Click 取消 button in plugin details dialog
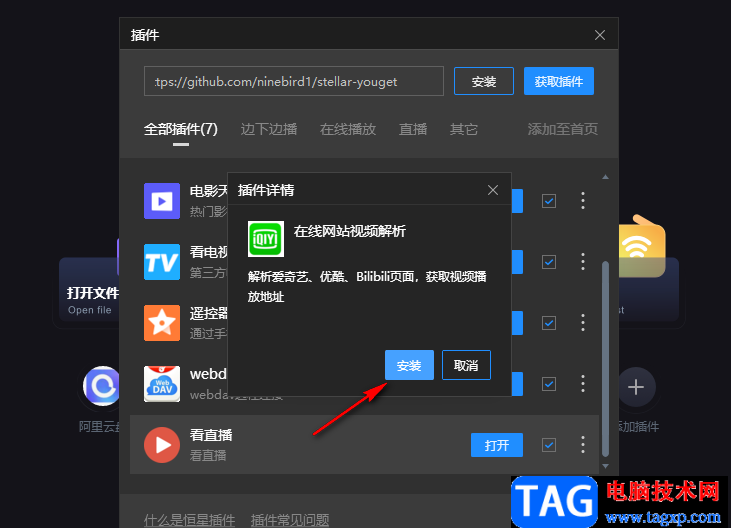 (x=466, y=365)
